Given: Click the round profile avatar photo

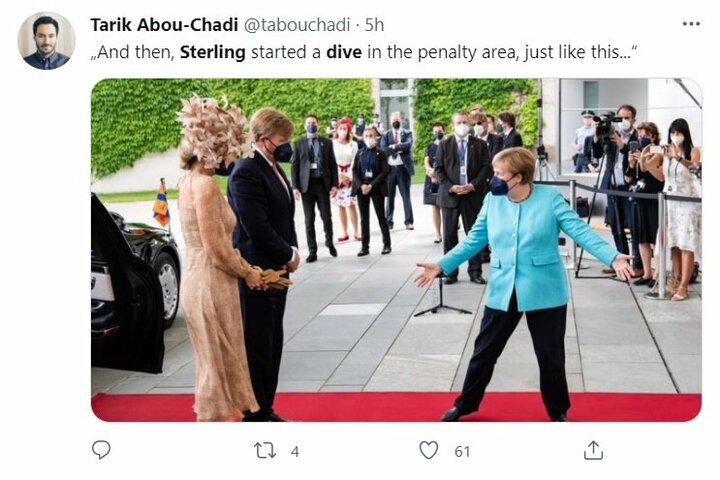Looking at the screenshot, I should click(x=46, y=41).
